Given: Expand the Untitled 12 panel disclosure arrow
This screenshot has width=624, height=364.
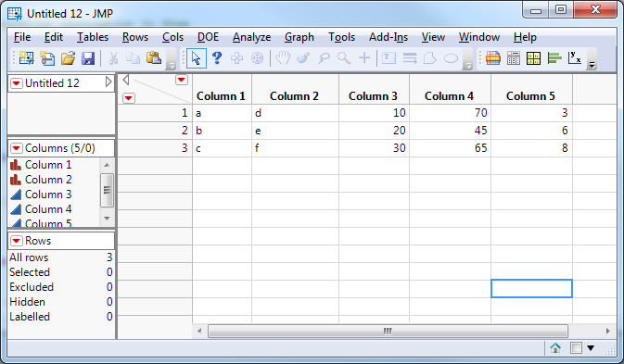Looking at the screenshot, I should (108, 82).
